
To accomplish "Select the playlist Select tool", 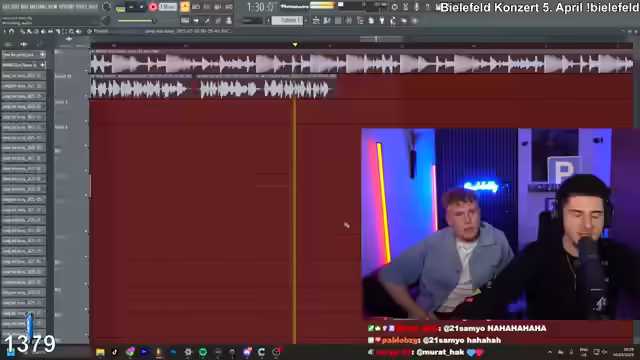I will (64, 31).
